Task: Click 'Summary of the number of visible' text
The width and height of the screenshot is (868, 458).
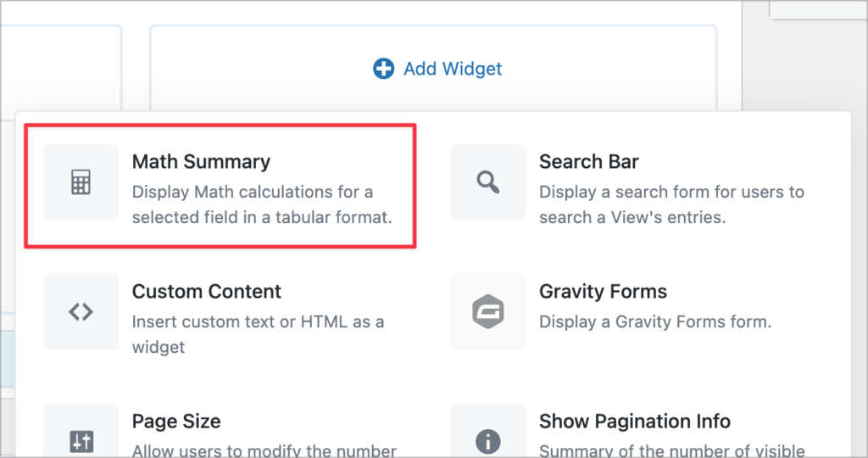Action: [x=671, y=450]
